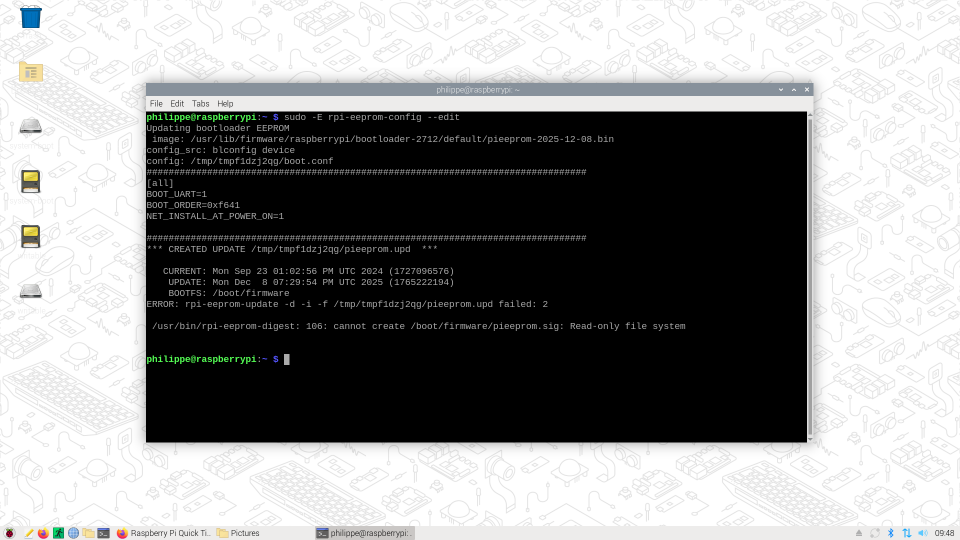This screenshot has height=540, width=960.
Task: Click the terminal title bar philippe@raspberrypi: ~
Action: (x=478, y=89)
